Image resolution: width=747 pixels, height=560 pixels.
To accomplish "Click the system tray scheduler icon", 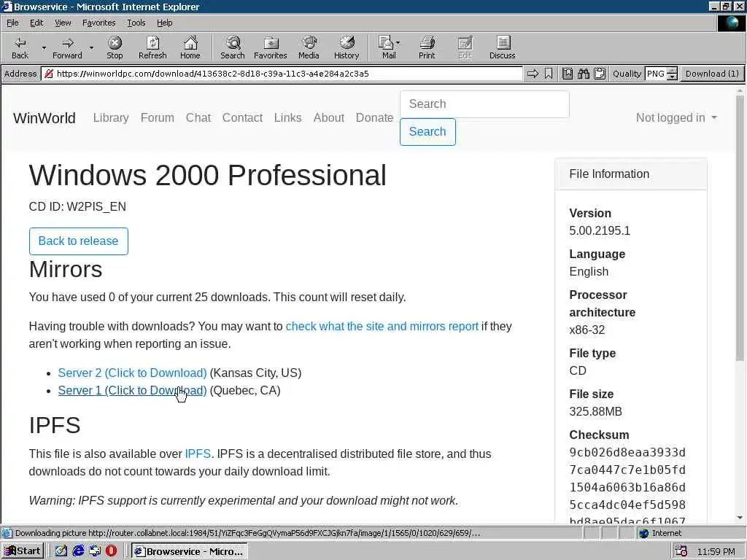I will click(x=681, y=551).
